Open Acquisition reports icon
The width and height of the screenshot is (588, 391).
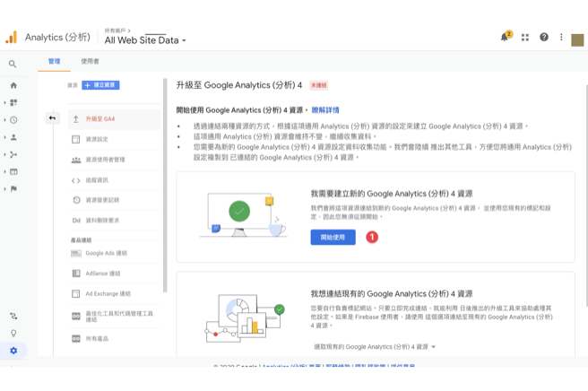[x=13, y=154]
